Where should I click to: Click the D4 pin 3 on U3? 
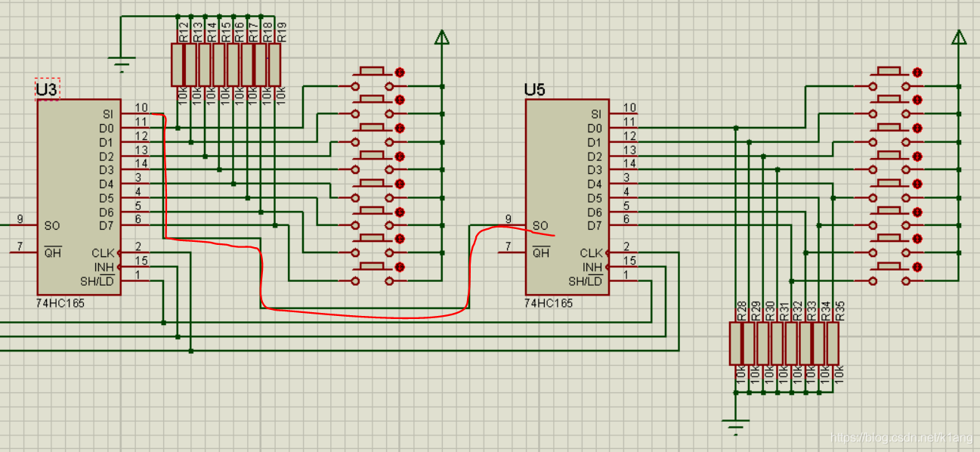[x=134, y=183]
